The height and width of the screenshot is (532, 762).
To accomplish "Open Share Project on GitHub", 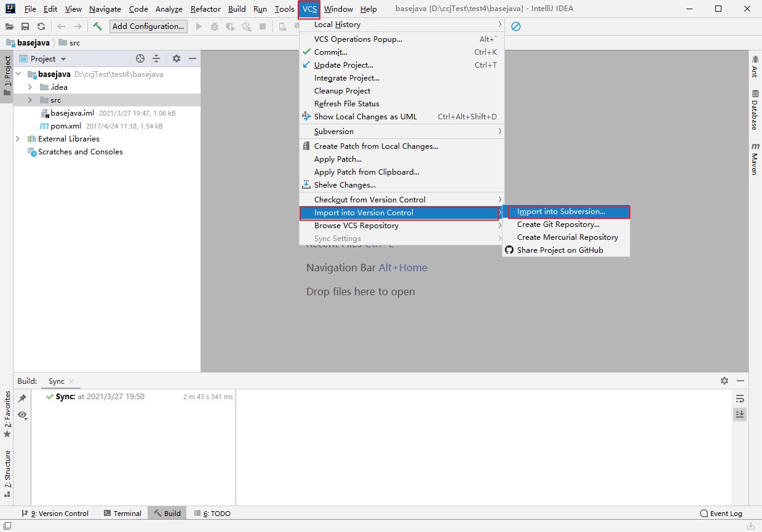I will click(x=560, y=250).
